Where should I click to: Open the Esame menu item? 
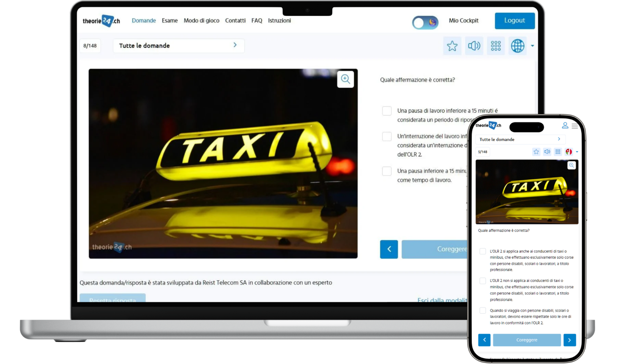point(170,21)
